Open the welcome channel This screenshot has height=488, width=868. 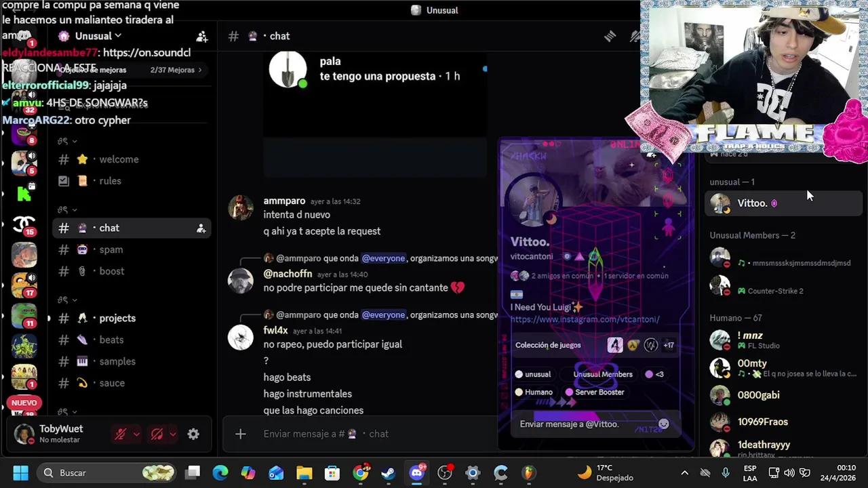pos(131,159)
